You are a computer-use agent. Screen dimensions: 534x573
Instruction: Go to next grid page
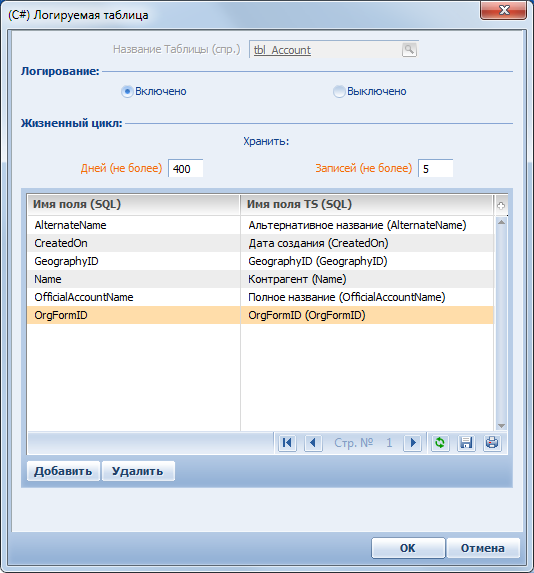click(413, 443)
